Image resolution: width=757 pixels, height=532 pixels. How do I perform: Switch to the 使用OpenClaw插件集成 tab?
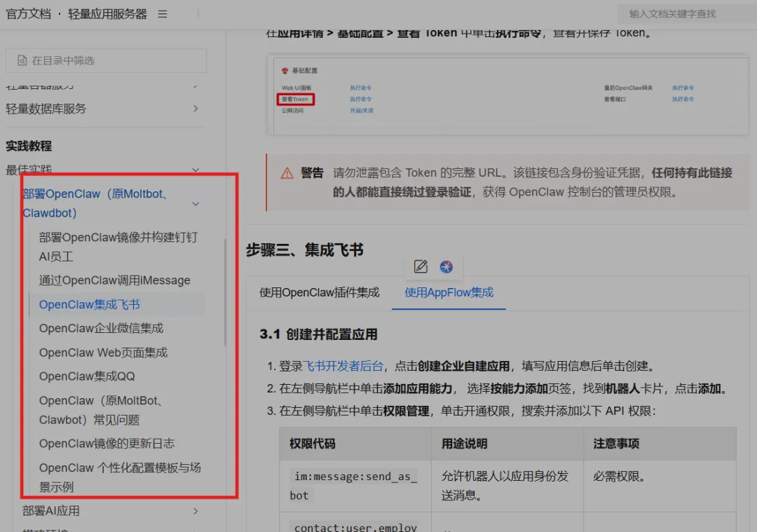(x=318, y=293)
